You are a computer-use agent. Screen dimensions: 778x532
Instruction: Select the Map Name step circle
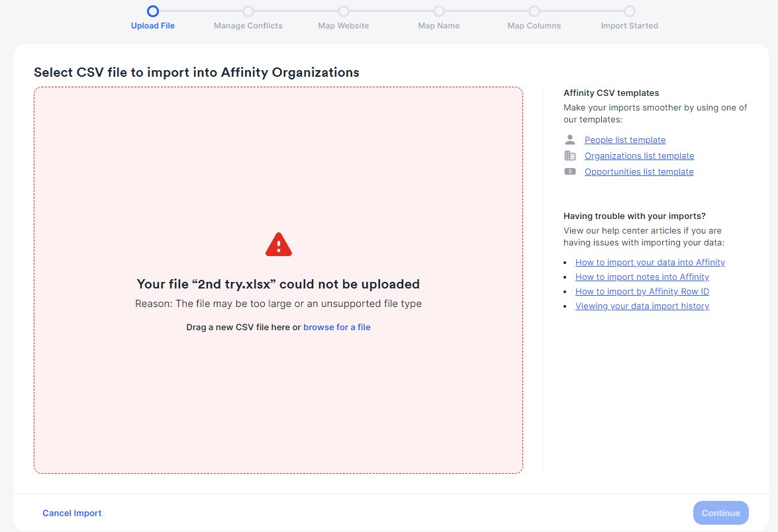(x=438, y=11)
